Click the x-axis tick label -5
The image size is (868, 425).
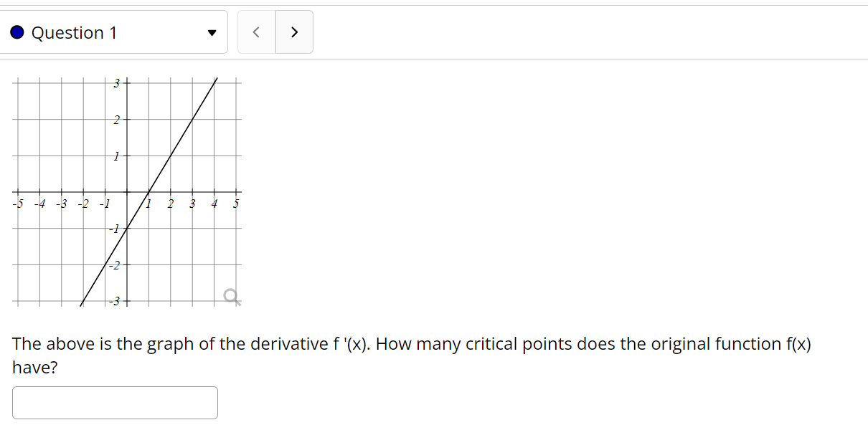(x=19, y=204)
